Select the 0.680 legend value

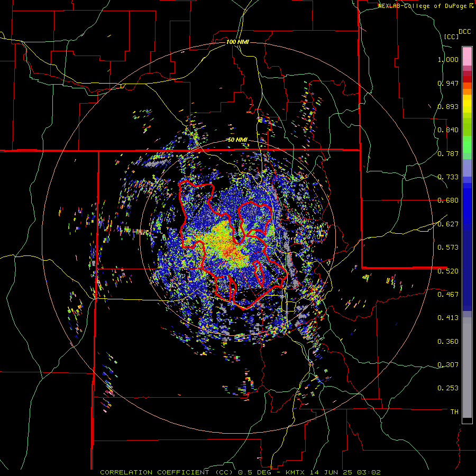tap(448, 200)
